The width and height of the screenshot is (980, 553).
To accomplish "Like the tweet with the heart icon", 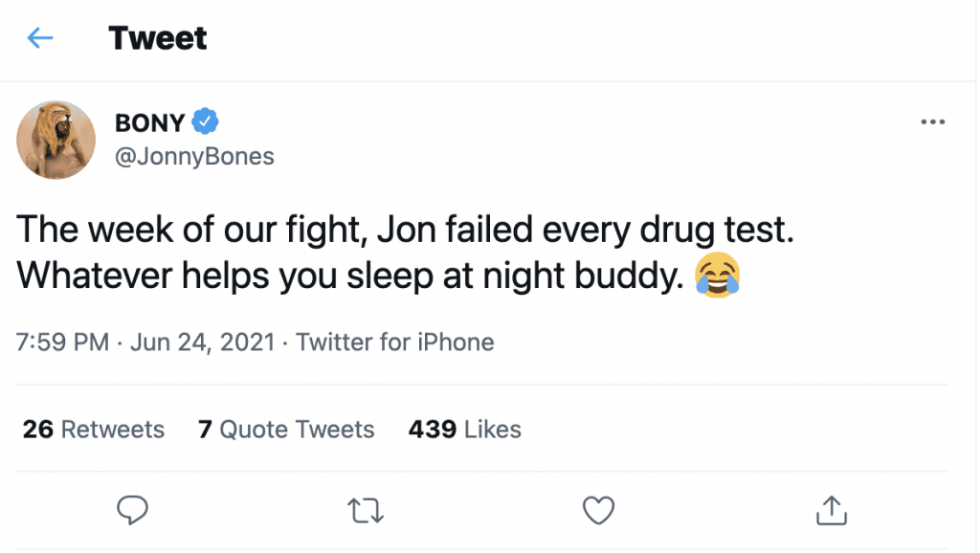I will point(598,511).
